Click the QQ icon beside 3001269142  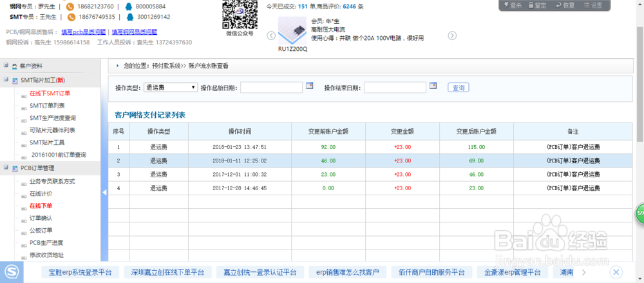130,17
